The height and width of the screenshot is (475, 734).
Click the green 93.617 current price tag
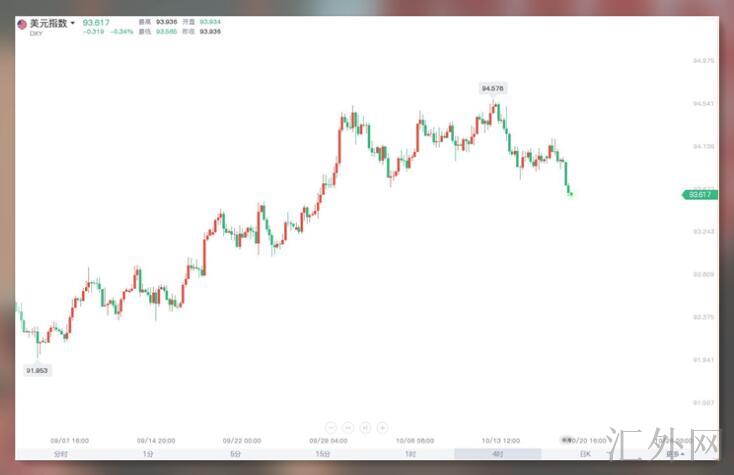tap(700, 195)
